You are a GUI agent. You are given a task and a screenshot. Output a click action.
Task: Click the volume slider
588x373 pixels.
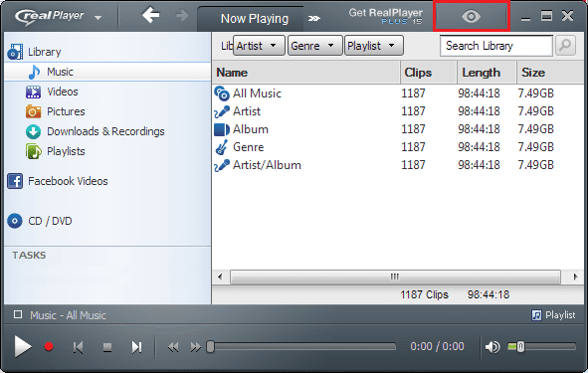point(542,347)
